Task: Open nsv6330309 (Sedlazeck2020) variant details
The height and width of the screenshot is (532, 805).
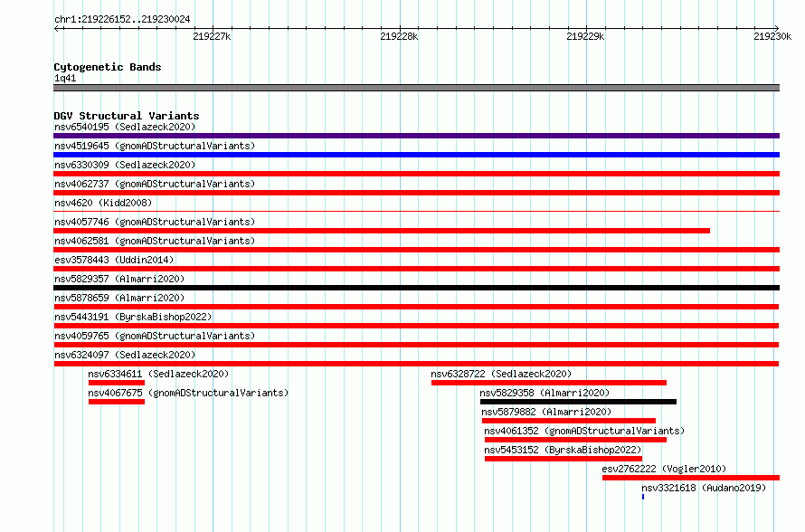Action: point(125,165)
